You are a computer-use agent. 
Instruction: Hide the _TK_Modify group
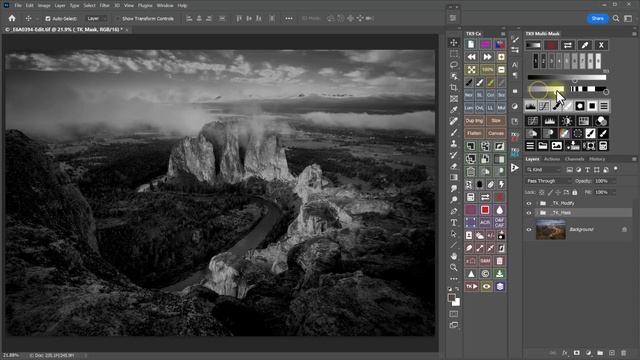529,203
